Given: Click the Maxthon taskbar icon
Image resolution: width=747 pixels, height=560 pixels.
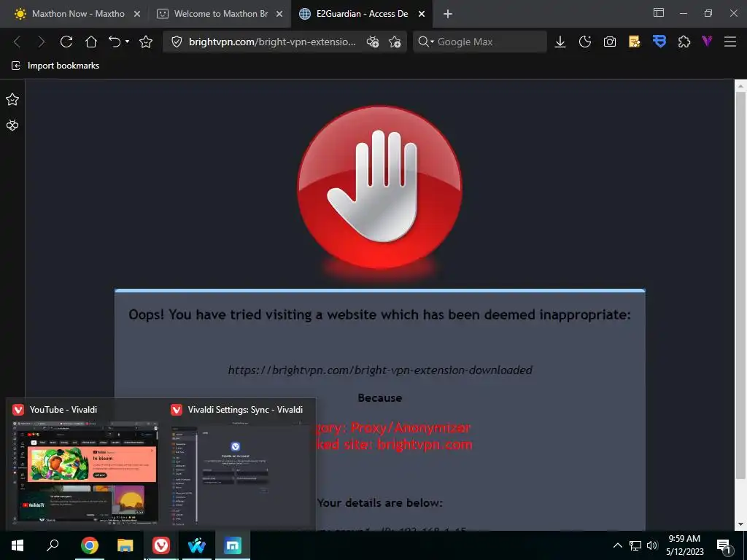Looking at the screenshot, I should coord(233,545).
